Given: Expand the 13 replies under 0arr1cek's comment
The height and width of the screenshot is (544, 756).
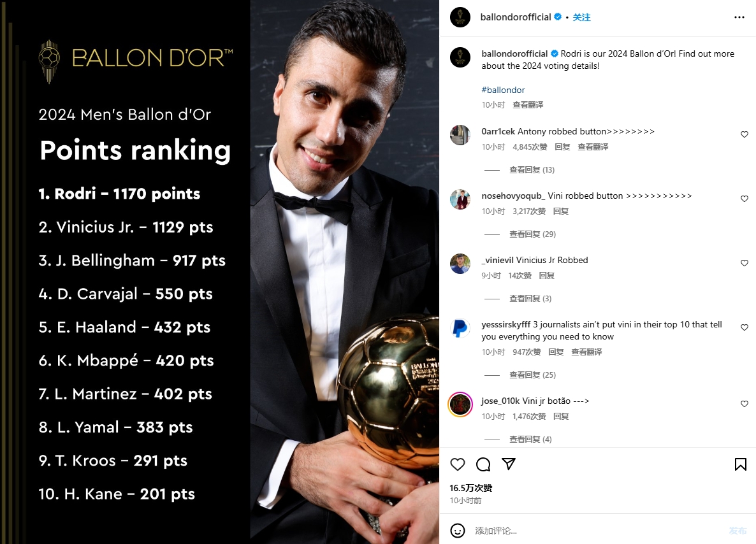Looking at the screenshot, I should tap(532, 170).
